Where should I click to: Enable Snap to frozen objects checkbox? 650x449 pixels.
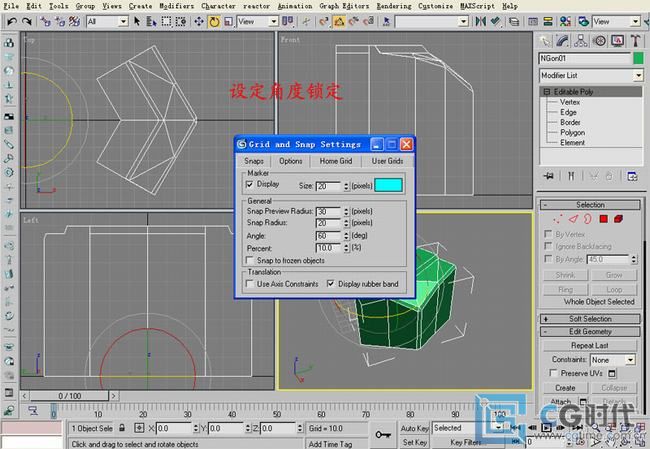[250, 260]
